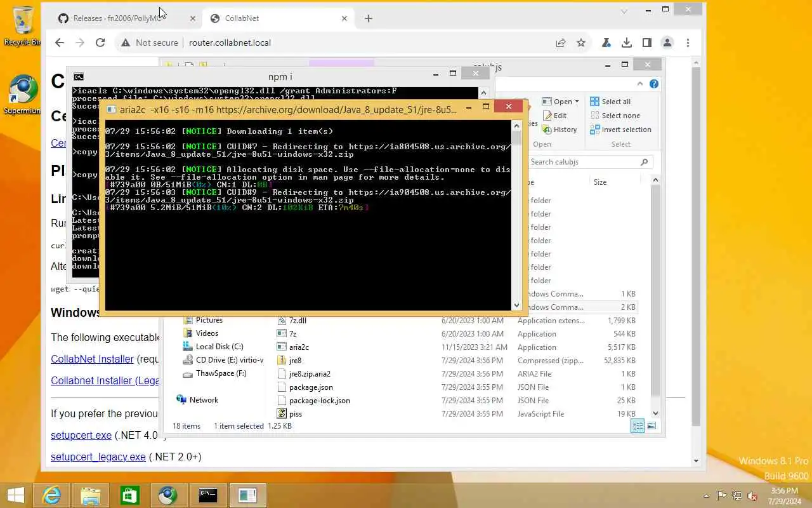Select Network in the navigation pane

(x=197, y=399)
